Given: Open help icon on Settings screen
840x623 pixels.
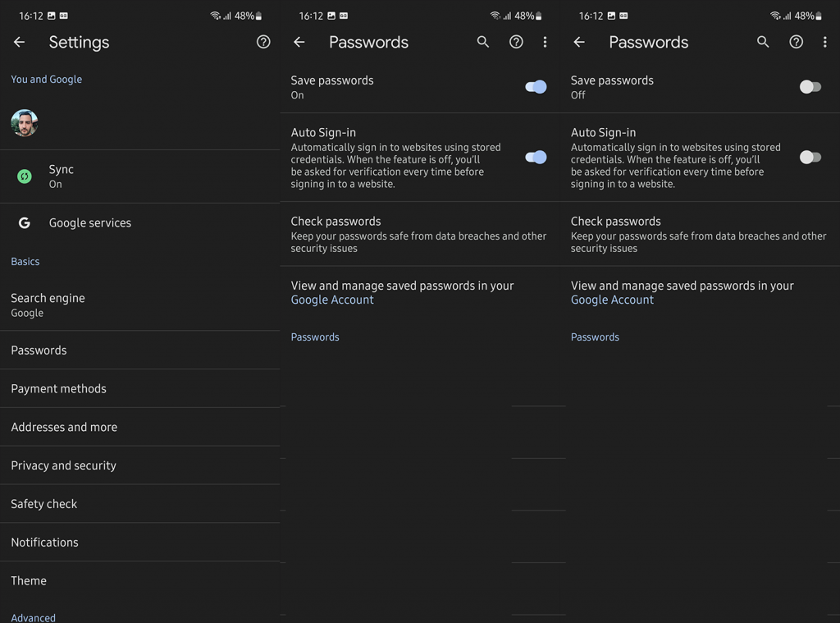Looking at the screenshot, I should (263, 42).
